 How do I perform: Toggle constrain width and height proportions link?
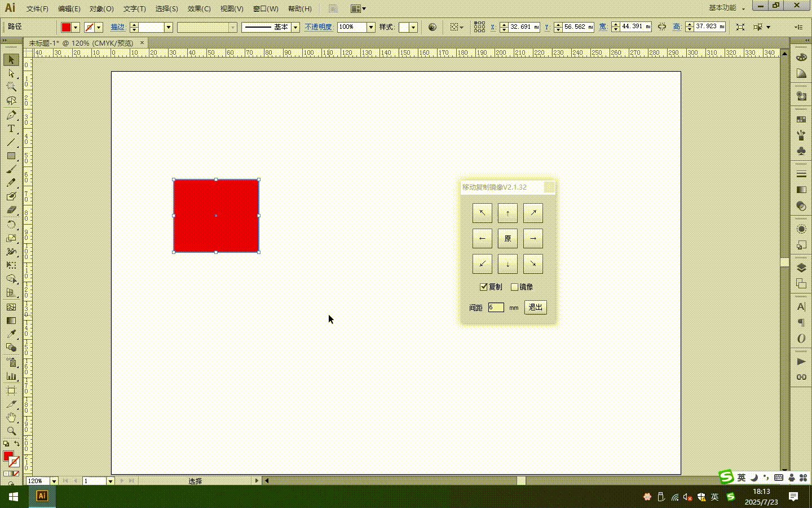(662, 27)
